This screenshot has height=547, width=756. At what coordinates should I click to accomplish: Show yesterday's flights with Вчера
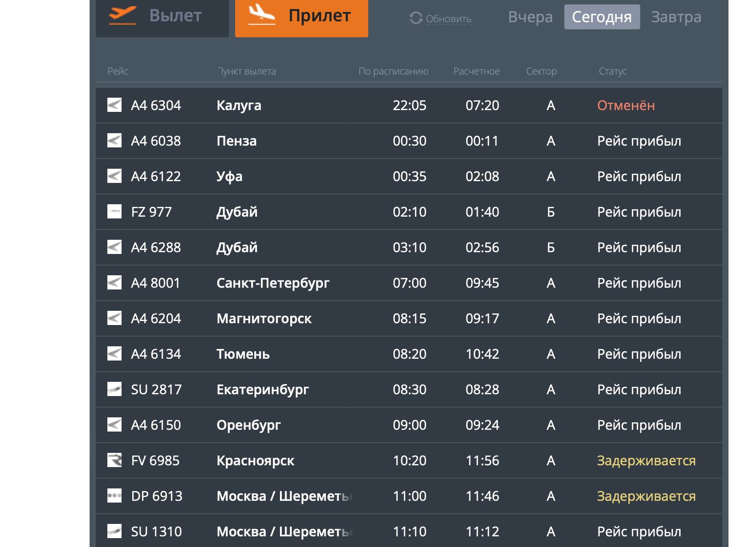(530, 17)
